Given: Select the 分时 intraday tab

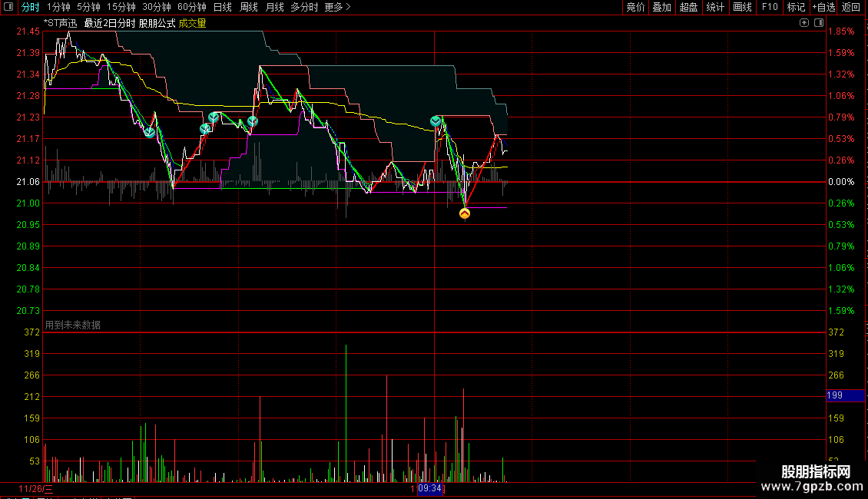Looking at the screenshot, I should (31, 7).
